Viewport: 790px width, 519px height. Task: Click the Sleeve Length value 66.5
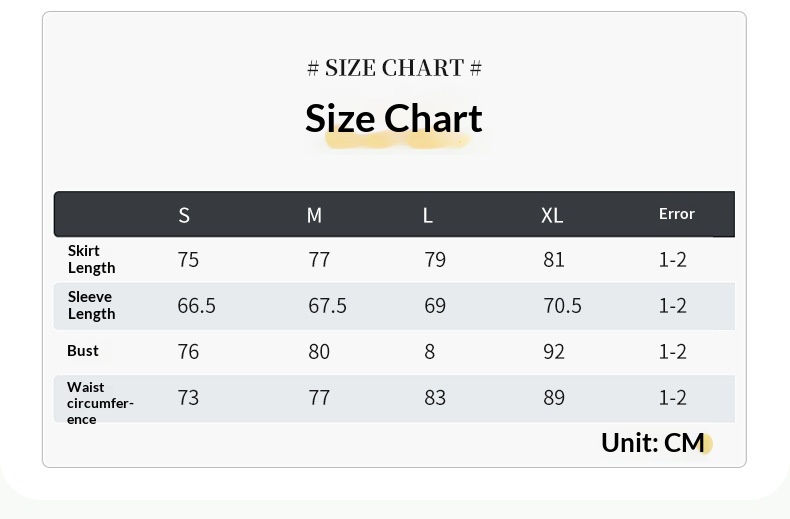point(196,306)
